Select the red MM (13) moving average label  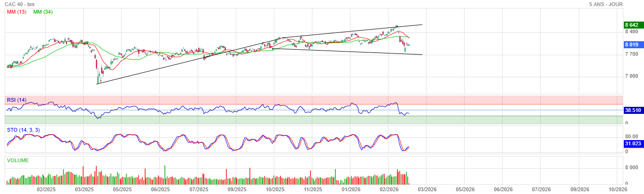[16, 12]
